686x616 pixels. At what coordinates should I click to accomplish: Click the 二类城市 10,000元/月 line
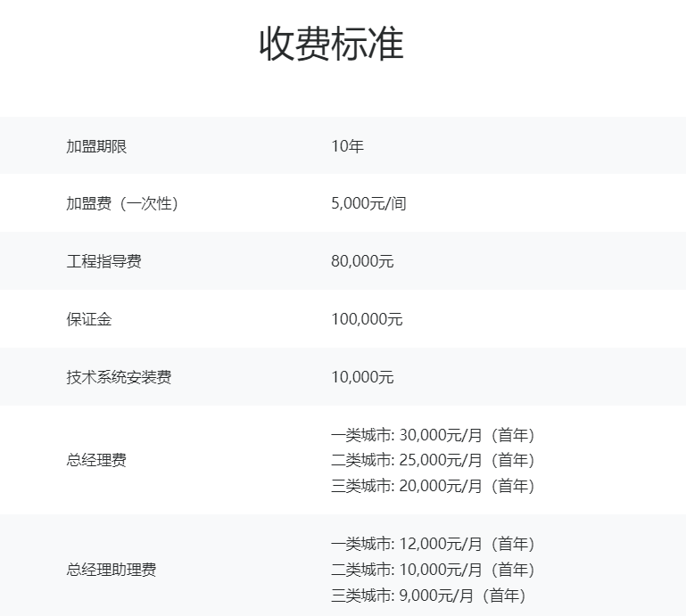[433, 570]
